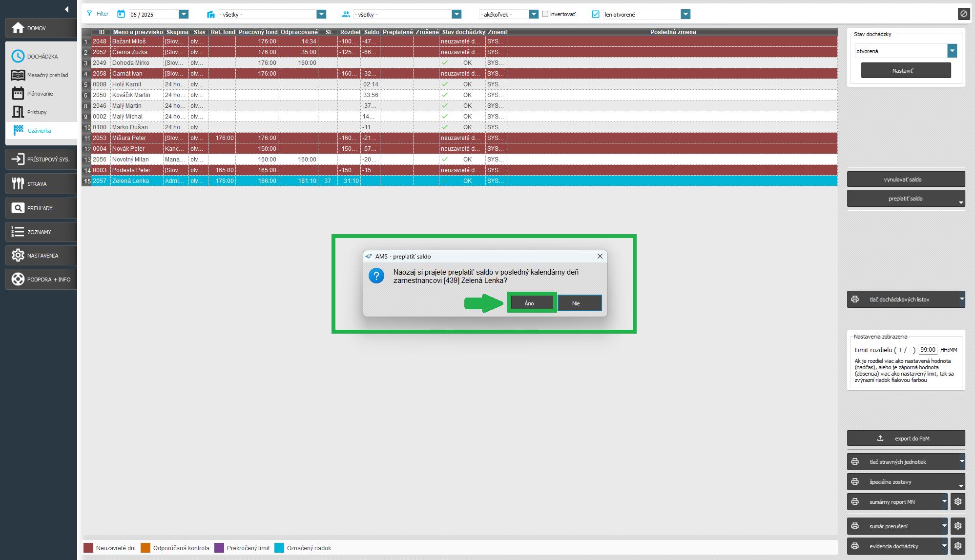Viewport: 975px width, 560px height.
Task: Close the preplatiť saldo dialog
Action: (600, 256)
